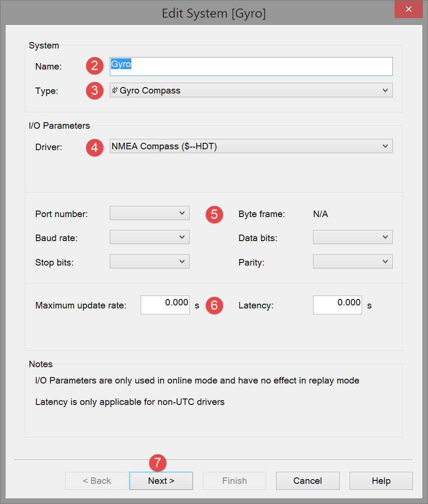Click red marker number 5
The width and height of the screenshot is (428, 504).
[214, 214]
